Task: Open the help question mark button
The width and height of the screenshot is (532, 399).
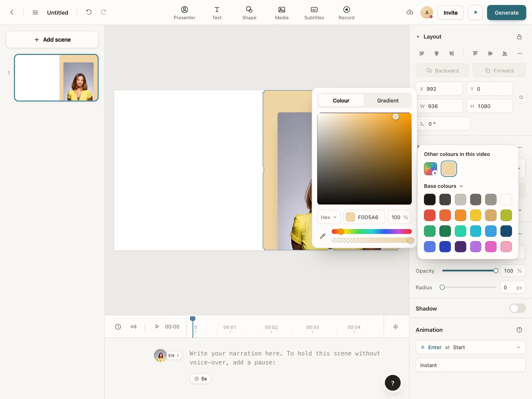Action: (393, 383)
